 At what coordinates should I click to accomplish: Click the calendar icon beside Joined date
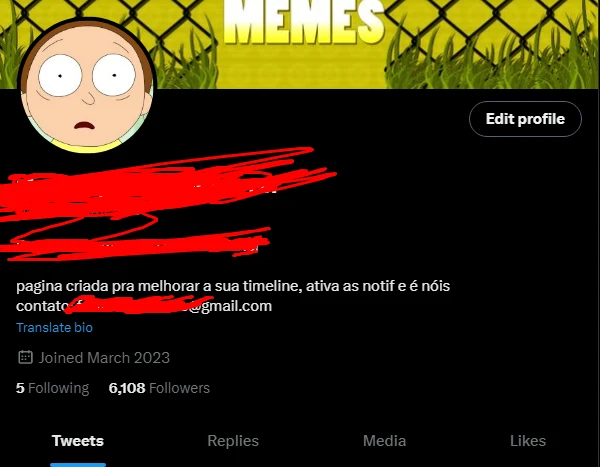pyautogui.click(x=25, y=358)
